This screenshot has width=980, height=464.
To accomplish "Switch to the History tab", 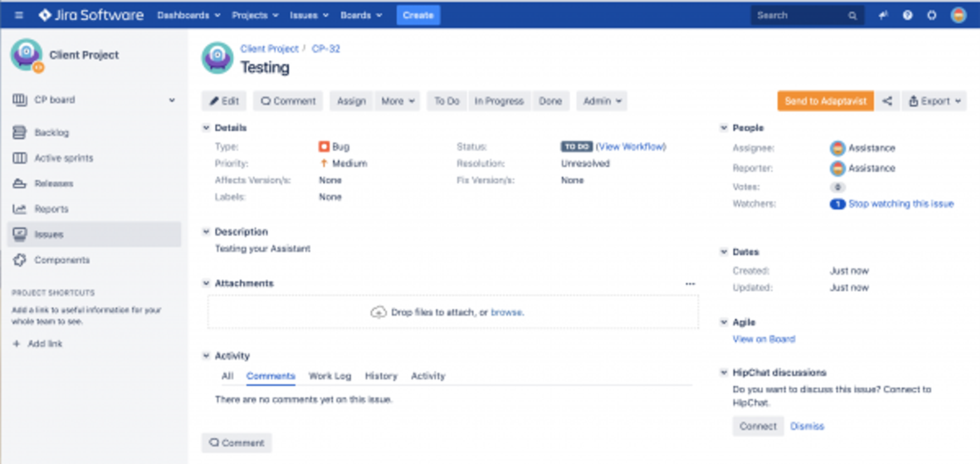I will (x=381, y=376).
